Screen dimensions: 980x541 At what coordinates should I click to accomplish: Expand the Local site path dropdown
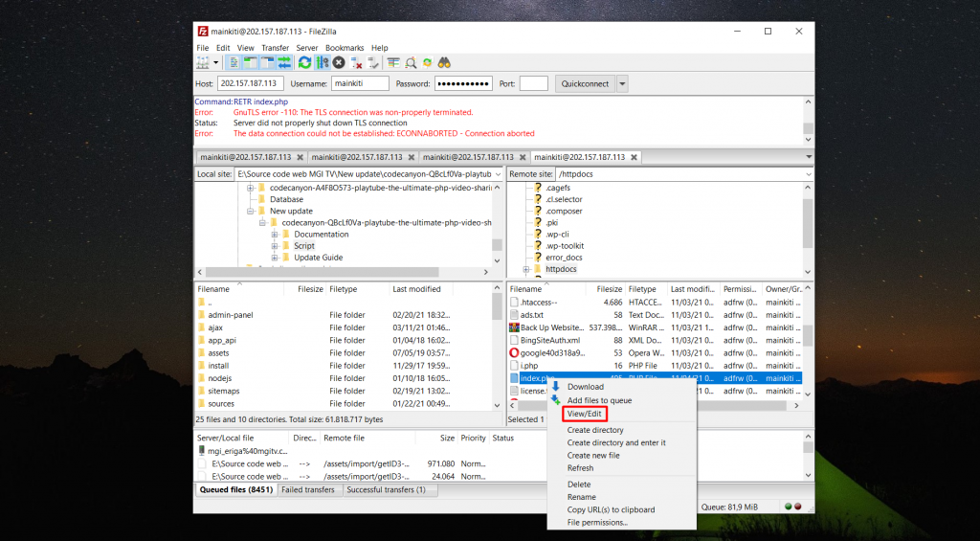[498, 174]
